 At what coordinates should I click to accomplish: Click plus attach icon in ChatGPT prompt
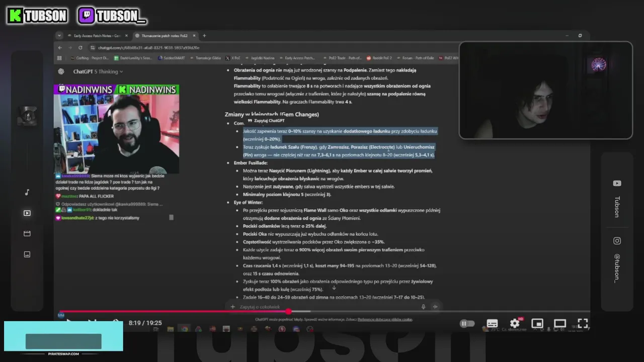[x=232, y=307]
